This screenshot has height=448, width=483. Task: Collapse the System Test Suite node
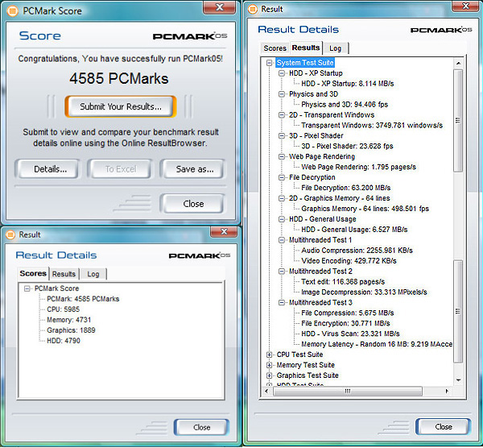(x=270, y=63)
